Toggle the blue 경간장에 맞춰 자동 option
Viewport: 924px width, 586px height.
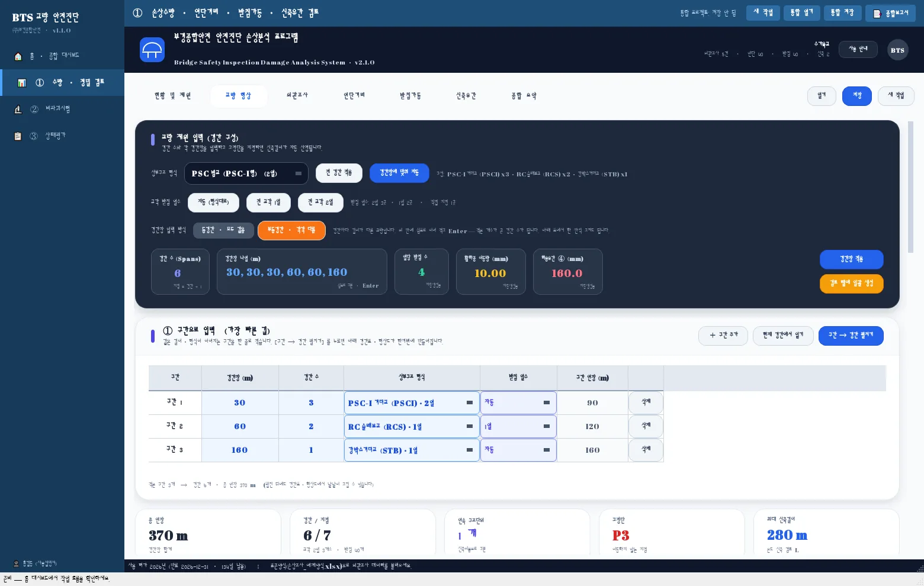coord(399,173)
